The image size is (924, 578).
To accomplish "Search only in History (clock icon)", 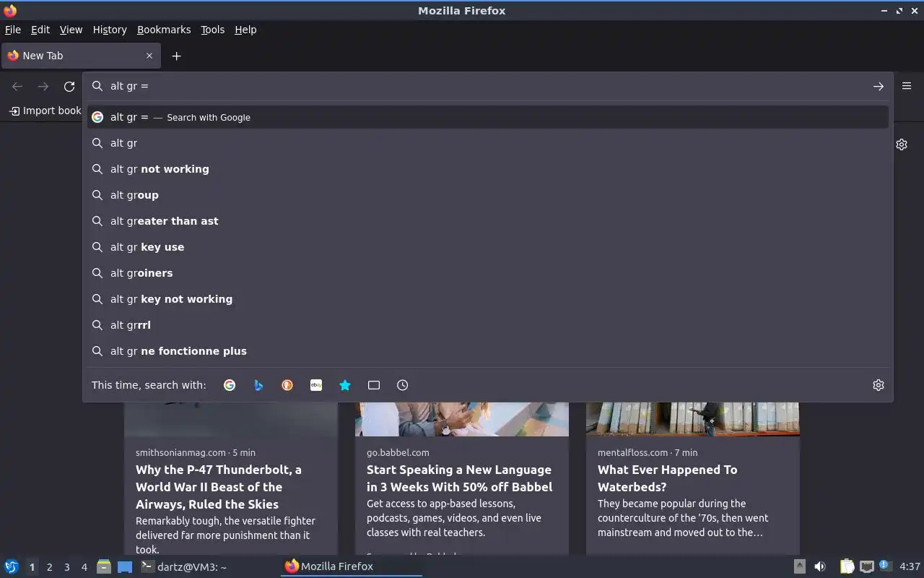I will (403, 385).
